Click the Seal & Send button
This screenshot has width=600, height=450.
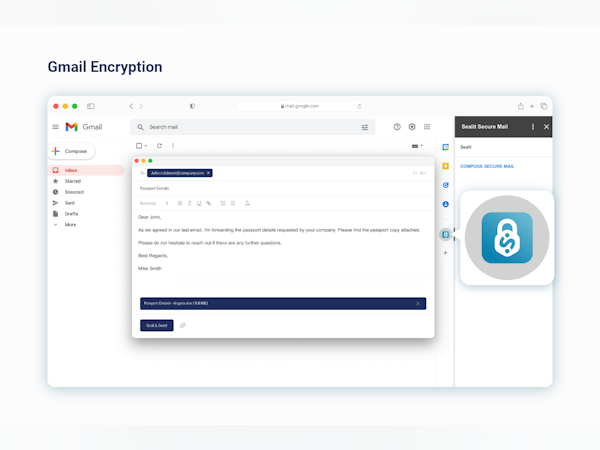[x=157, y=326]
